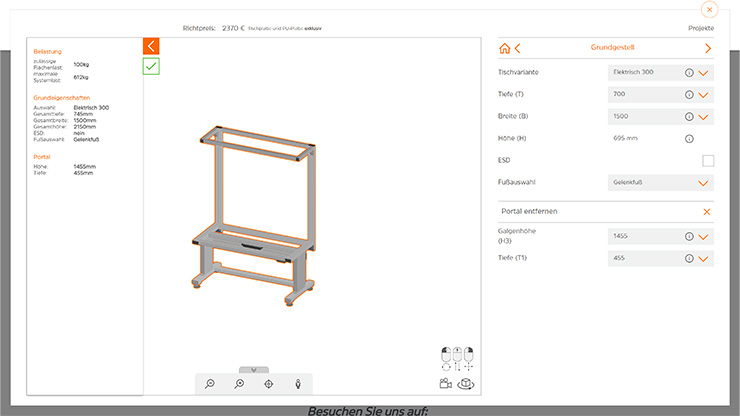Close the configurator with the round X button
The width and height of the screenshot is (740, 416).
[709, 9]
